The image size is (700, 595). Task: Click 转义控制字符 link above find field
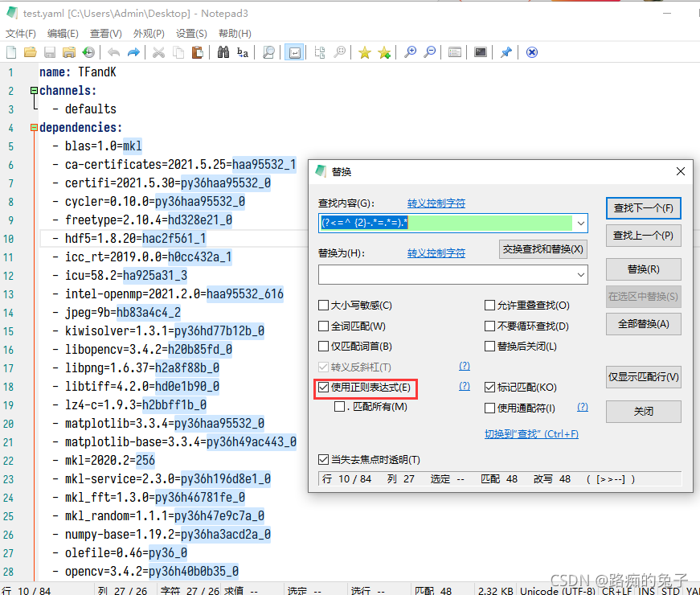436,203
